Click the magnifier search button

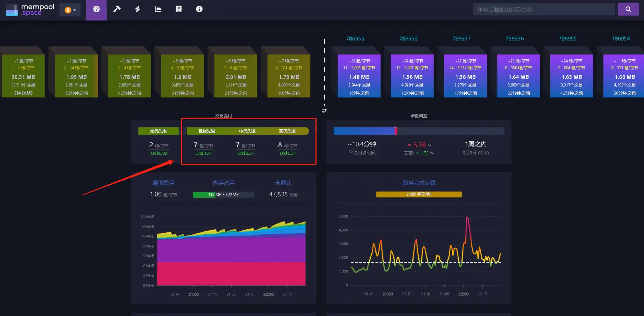(x=628, y=9)
